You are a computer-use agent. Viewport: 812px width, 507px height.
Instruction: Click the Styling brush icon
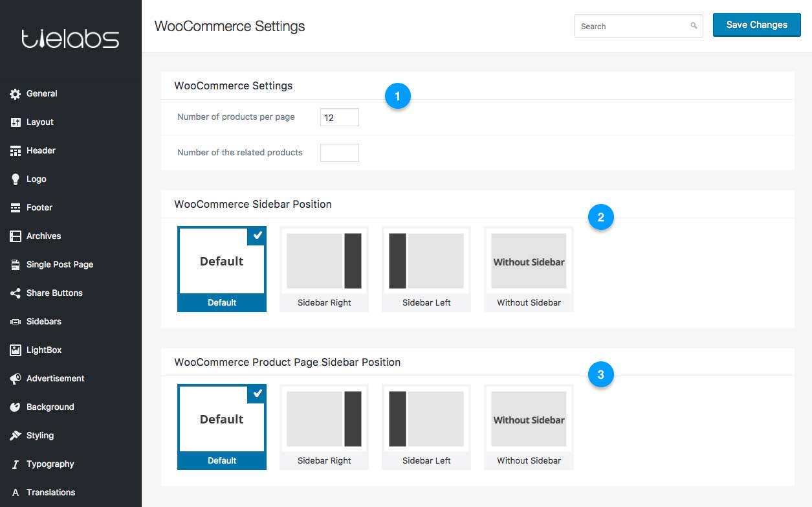tap(16, 436)
